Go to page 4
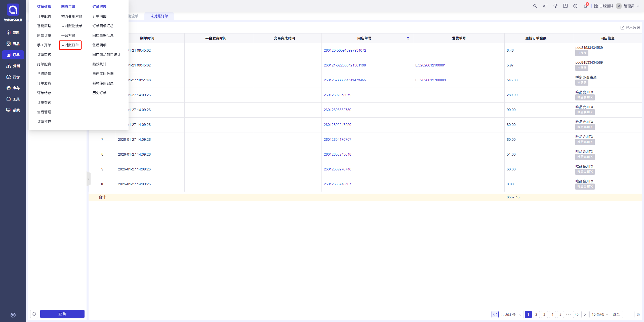644x322 pixels. point(552,314)
